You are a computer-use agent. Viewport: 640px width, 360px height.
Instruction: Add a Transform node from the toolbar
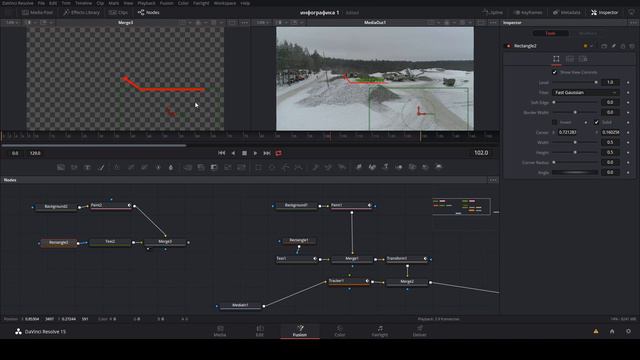pyautogui.click(x=241, y=167)
